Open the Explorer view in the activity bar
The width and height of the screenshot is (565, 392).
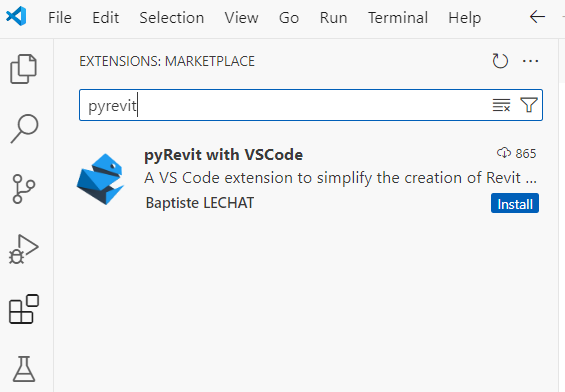pyautogui.click(x=23, y=69)
